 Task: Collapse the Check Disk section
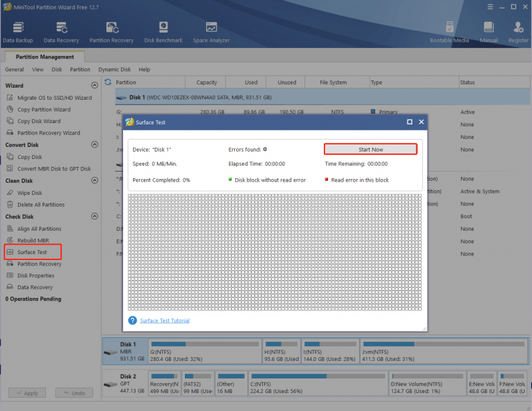94,216
